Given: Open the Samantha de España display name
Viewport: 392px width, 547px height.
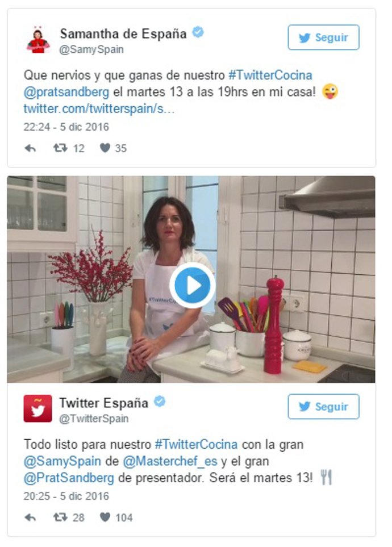Looking at the screenshot, I should tap(123, 34).
